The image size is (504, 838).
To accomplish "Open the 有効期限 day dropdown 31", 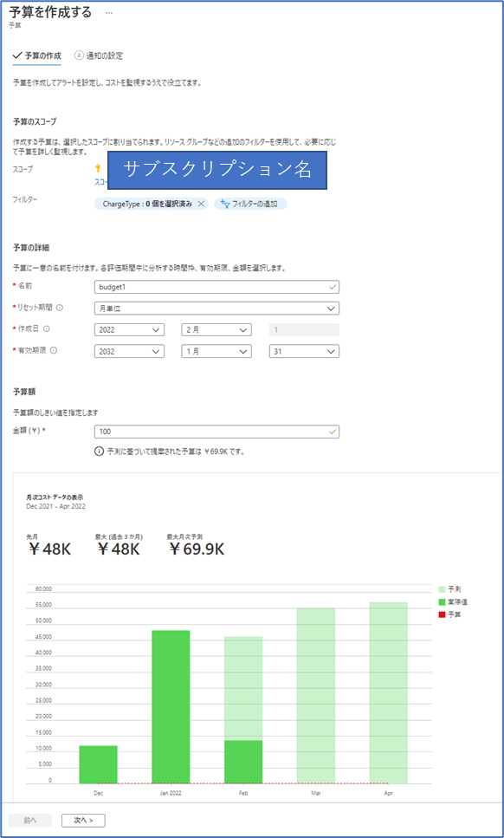I will pyautogui.click(x=304, y=351).
